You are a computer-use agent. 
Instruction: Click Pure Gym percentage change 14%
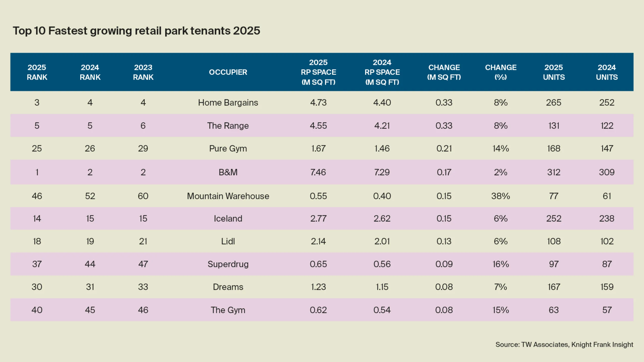501,149
